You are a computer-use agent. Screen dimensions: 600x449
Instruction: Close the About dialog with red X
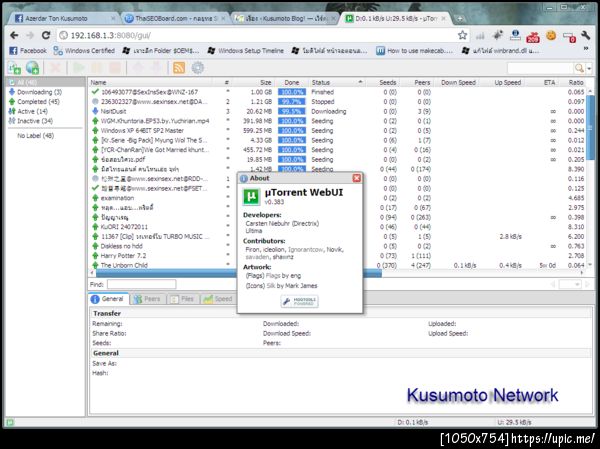coord(357,178)
